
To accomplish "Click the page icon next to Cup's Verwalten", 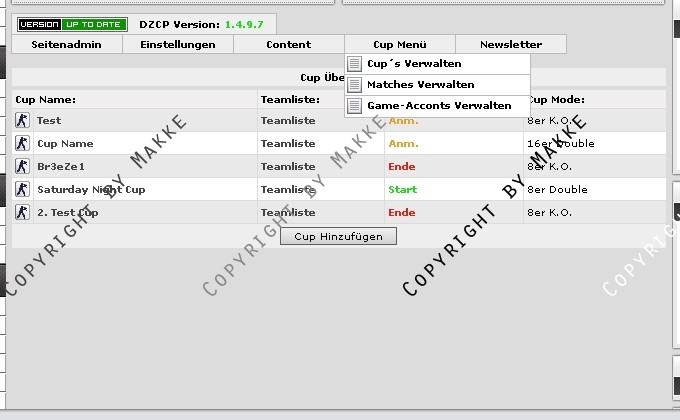I will click(x=355, y=64).
